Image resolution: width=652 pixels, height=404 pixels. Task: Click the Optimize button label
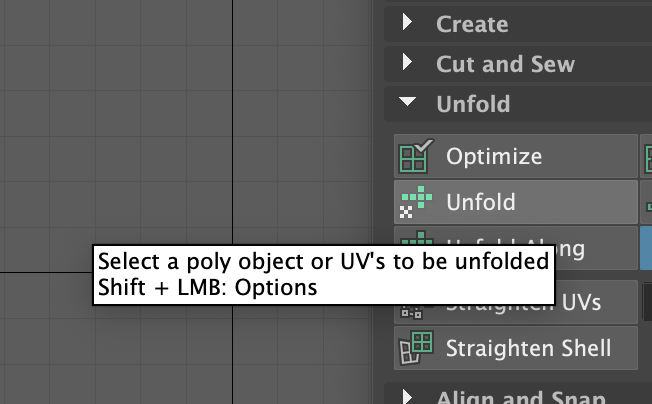[x=494, y=156]
